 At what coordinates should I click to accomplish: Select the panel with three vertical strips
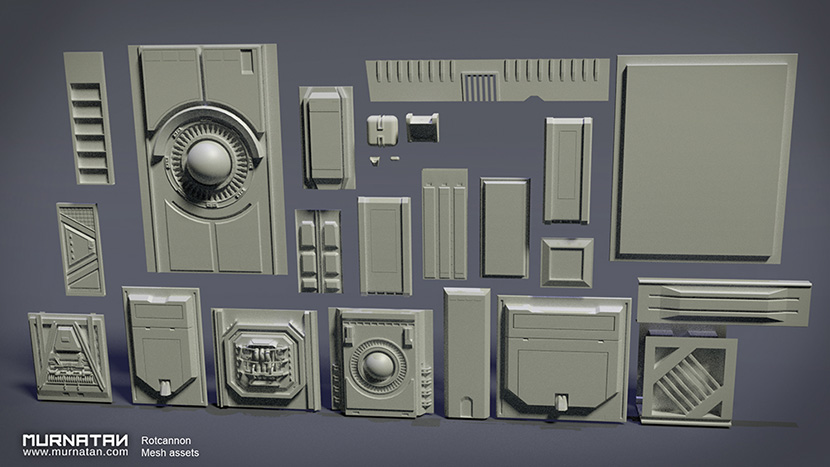(445, 224)
